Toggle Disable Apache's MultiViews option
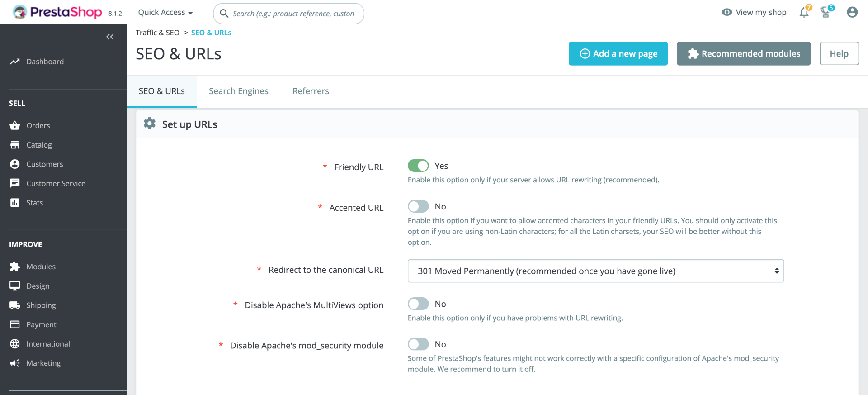868x395 pixels. click(x=418, y=304)
